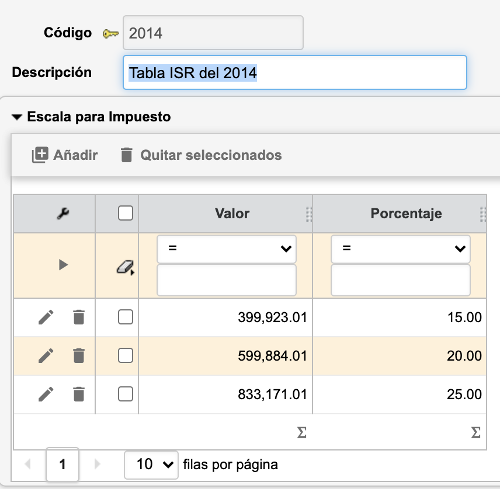
Task: Click the Valor filter text box
Action: point(227,280)
